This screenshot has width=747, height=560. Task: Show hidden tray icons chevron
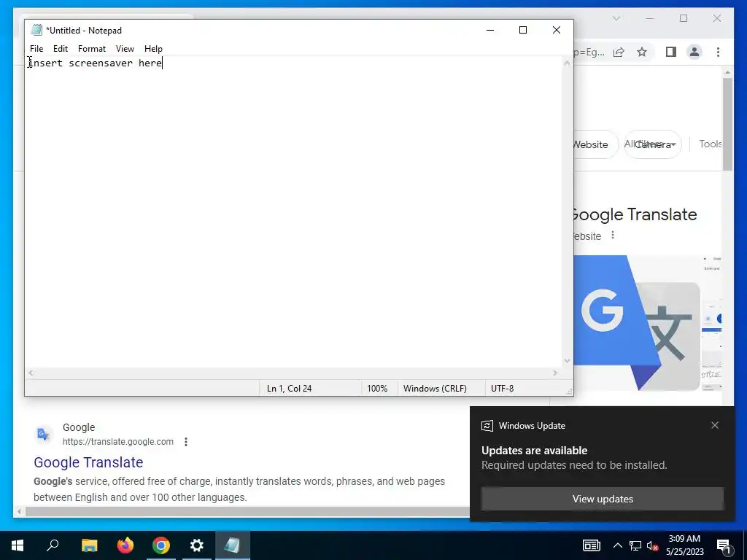pyautogui.click(x=617, y=545)
